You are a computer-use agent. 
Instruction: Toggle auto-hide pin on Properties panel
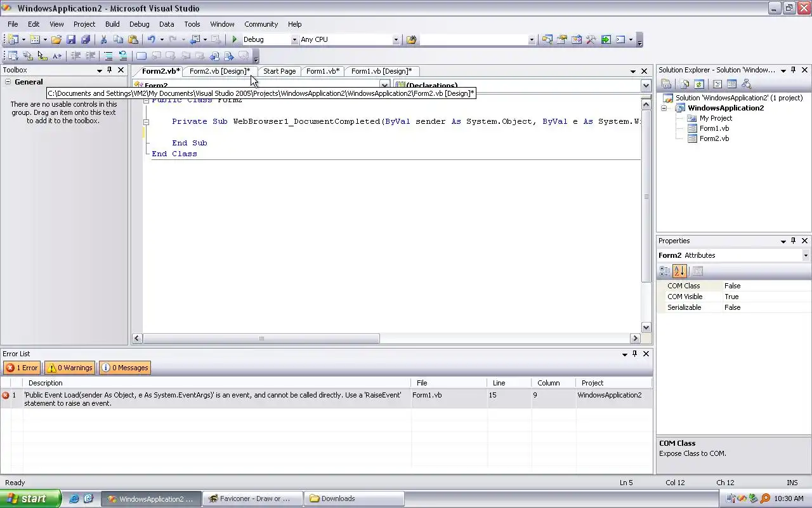793,241
